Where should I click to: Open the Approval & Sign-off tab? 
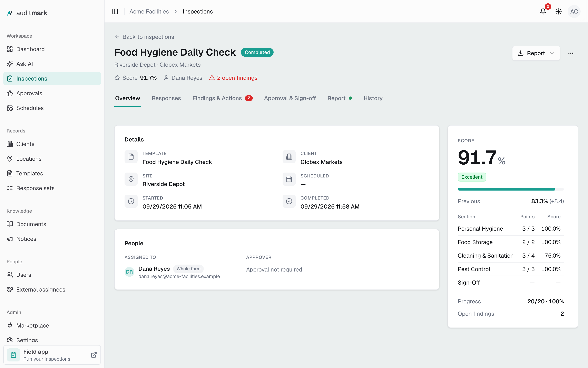tap(290, 98)
